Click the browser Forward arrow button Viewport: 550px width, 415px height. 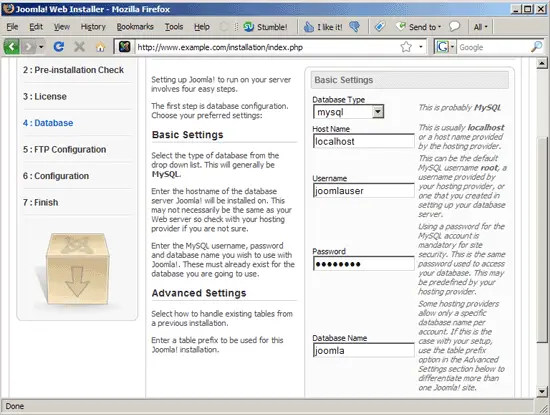[29, 47]
